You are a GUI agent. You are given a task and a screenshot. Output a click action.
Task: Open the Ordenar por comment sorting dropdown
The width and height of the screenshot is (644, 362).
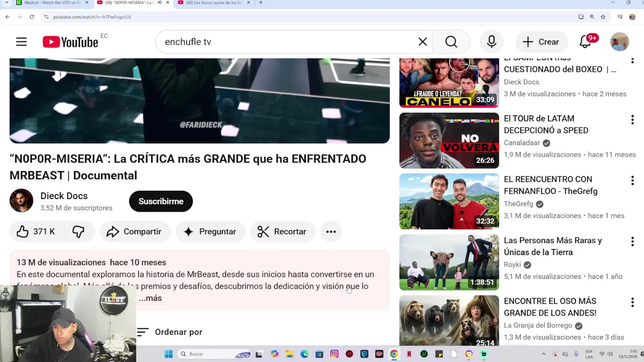pyautogui.click(x=170, y=332)
